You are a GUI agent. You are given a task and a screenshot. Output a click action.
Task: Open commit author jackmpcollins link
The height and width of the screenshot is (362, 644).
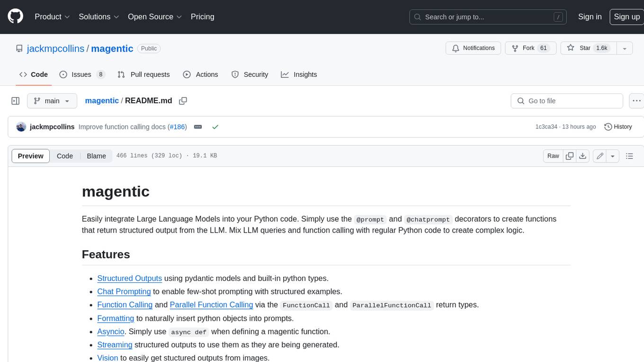click(x=52, y=127)
